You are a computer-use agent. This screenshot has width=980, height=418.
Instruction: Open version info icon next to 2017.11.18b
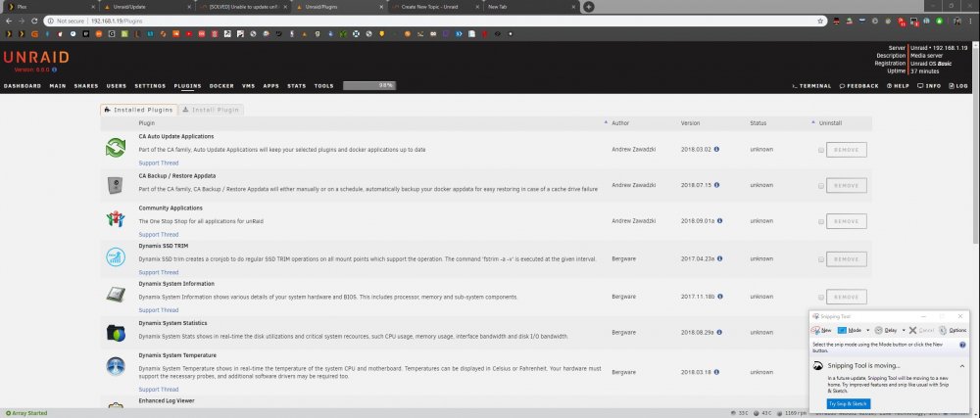tap(720, 297)
